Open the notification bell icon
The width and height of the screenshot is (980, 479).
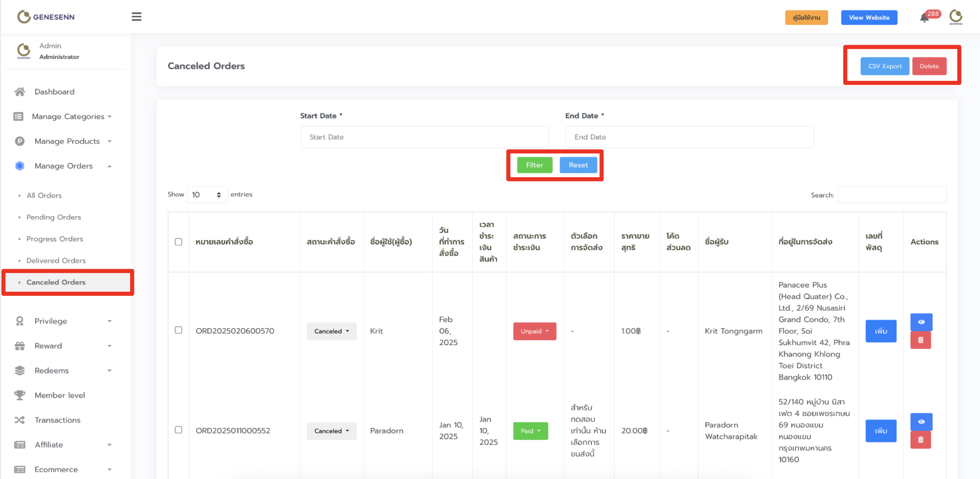924,18
